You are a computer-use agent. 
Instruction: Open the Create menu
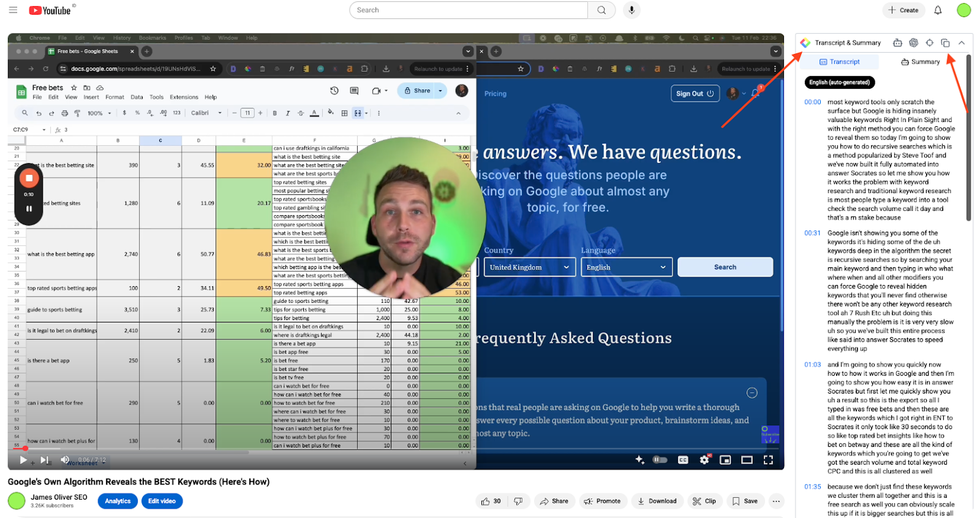tap(903, 10)
